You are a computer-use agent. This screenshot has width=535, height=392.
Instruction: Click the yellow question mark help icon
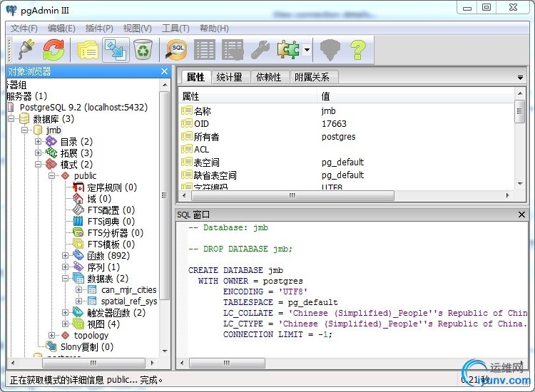(x=358, y=50)
